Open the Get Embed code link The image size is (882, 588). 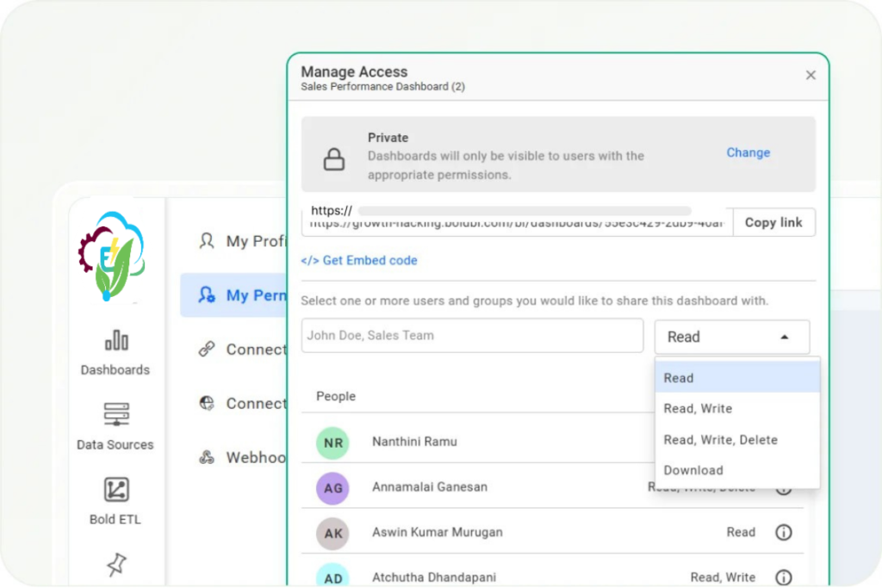(x=359, y=260)
